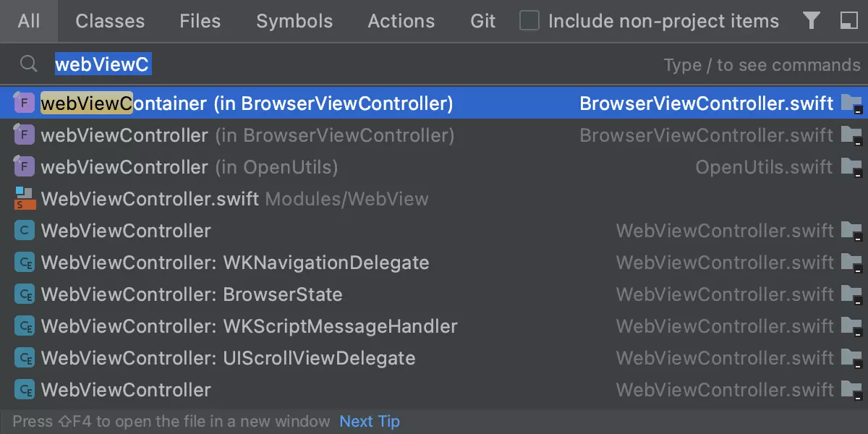Click the extension icon for WKNavigationDelegate result
This screenshot has height=434, width=868.
pyautogui.click(x=25, y=263)
